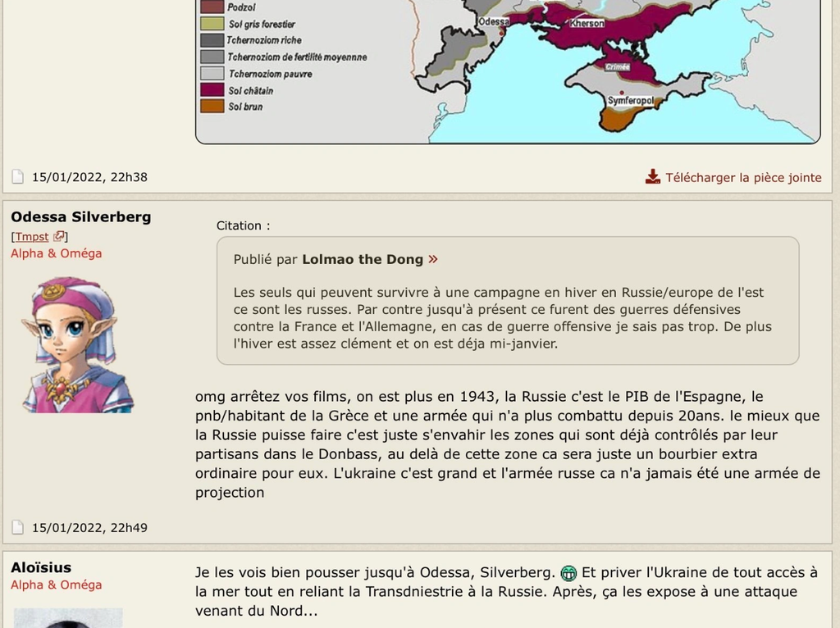Open the quoted post via » arrow
Image resolution: width=840 pixels, height=628 pixels.
pos(433,259)
